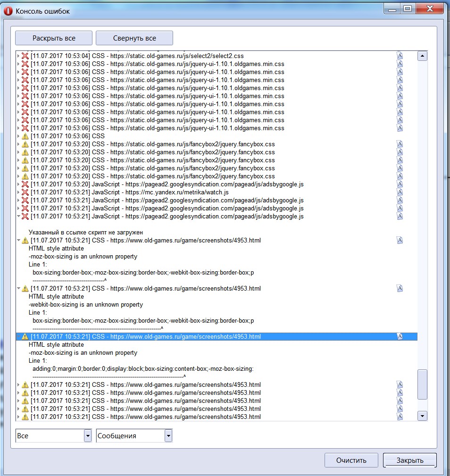
Task: Click error icon on the mc.yandex.ru watch.js row
Action: click(x=25, y=192)
